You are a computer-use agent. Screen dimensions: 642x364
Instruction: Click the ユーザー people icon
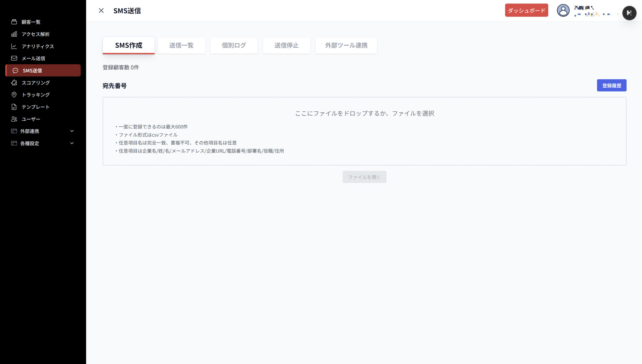(x=14, y=119)
